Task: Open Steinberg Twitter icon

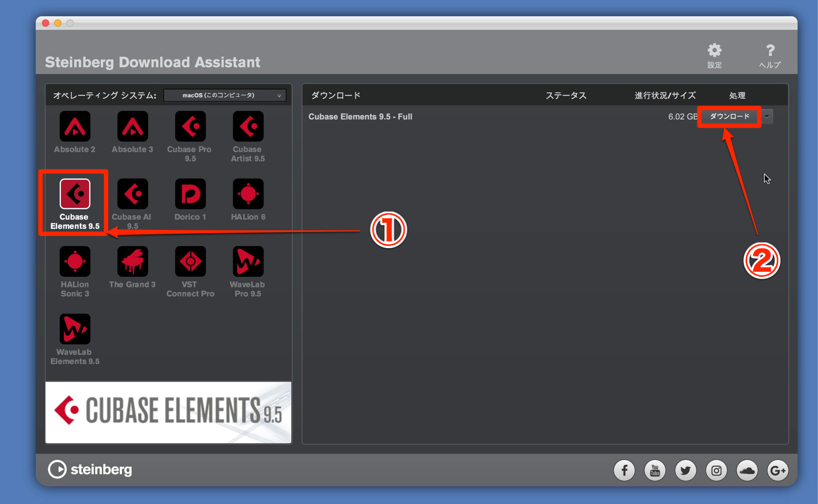Action: tap(685, 470)
